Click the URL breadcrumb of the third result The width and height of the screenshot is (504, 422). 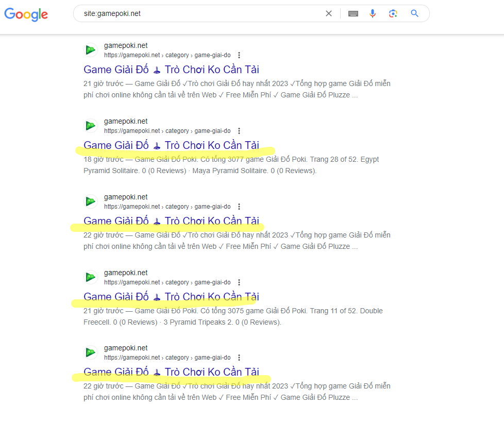pos(167,207)
